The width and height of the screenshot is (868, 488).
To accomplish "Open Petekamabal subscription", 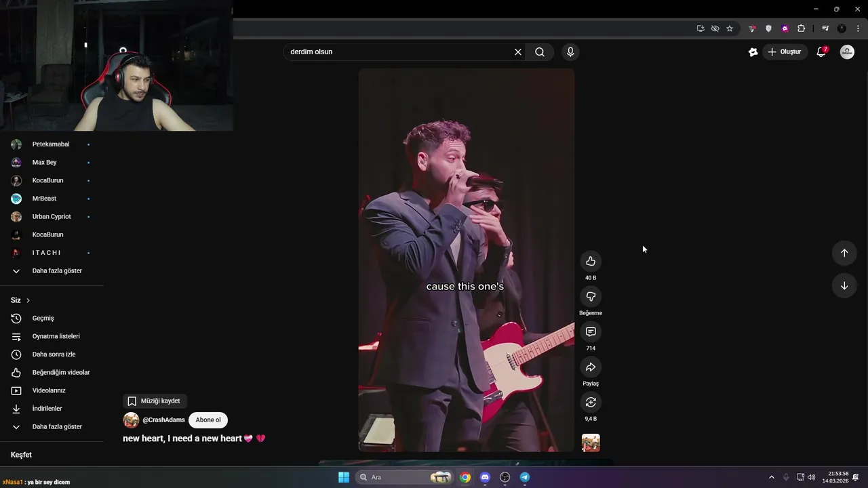I will tap(51, 144).
